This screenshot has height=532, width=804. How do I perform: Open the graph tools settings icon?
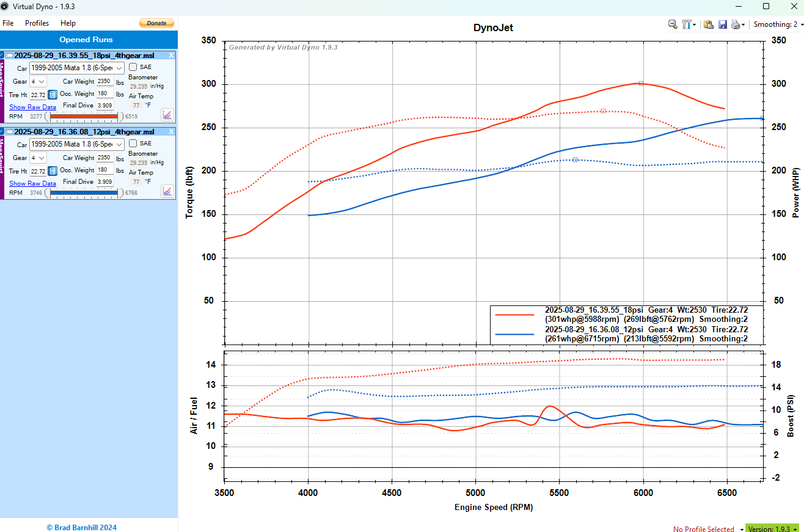click(x=687, y=24)
